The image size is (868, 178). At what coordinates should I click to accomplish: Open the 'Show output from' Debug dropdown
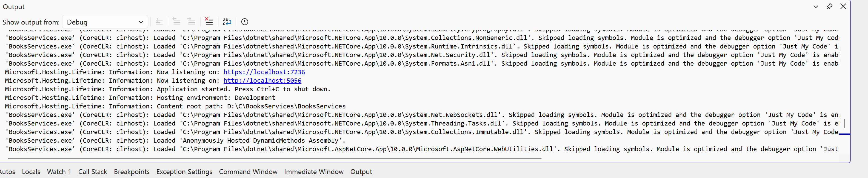[x=105, y=22]
